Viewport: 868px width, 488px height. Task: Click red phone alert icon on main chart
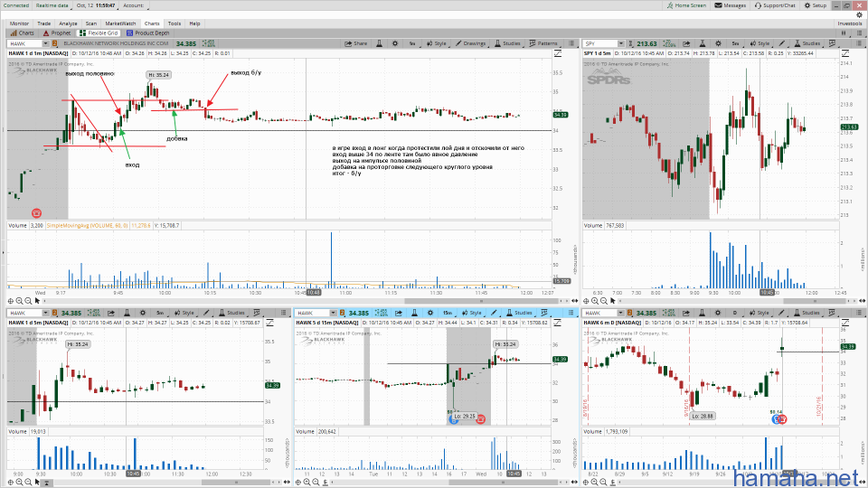36,213
